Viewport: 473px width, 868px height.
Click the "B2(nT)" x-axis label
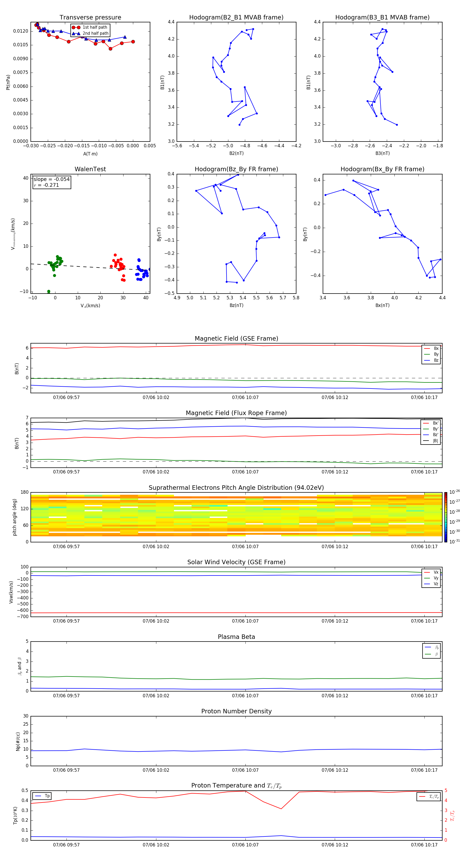pyautogui.click(x=236, y=153)
